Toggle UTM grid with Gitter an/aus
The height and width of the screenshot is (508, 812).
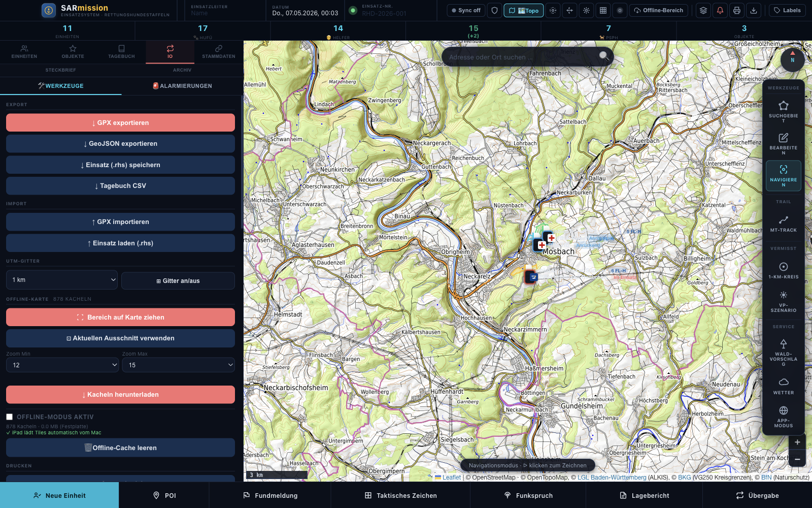tap(178, 280)
